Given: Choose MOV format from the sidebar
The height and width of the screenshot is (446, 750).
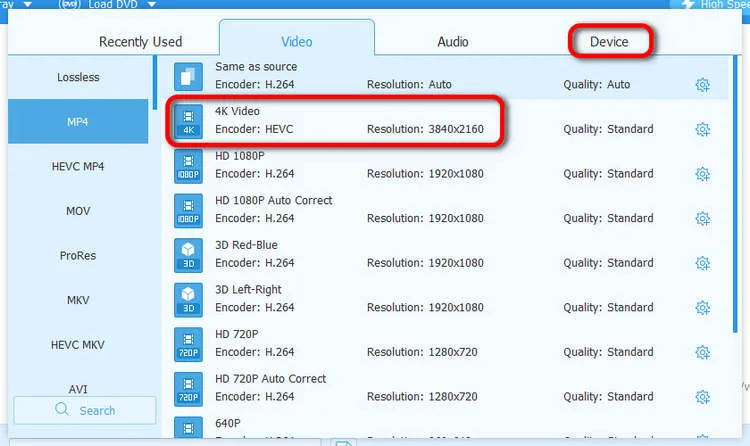Looking at the screenshot, I should tap(77, 211).
